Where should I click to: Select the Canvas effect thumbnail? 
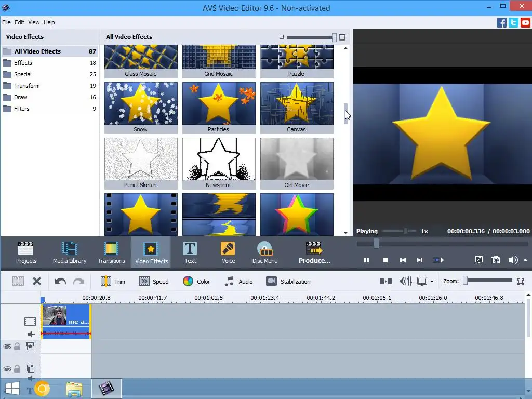coord(297,108)
